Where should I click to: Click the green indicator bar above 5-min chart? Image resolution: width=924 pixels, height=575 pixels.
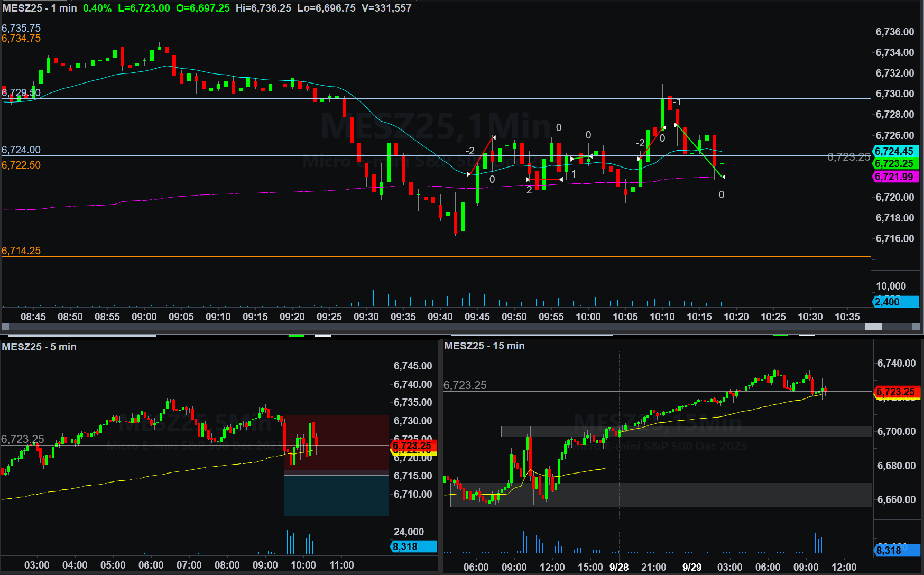click(x=297, y=335)
